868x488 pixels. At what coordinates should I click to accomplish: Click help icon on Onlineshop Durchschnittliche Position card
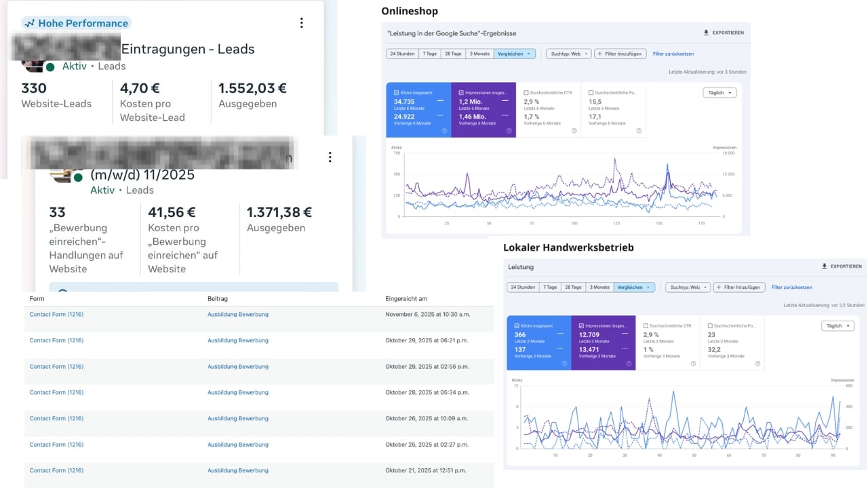[638, 131]
